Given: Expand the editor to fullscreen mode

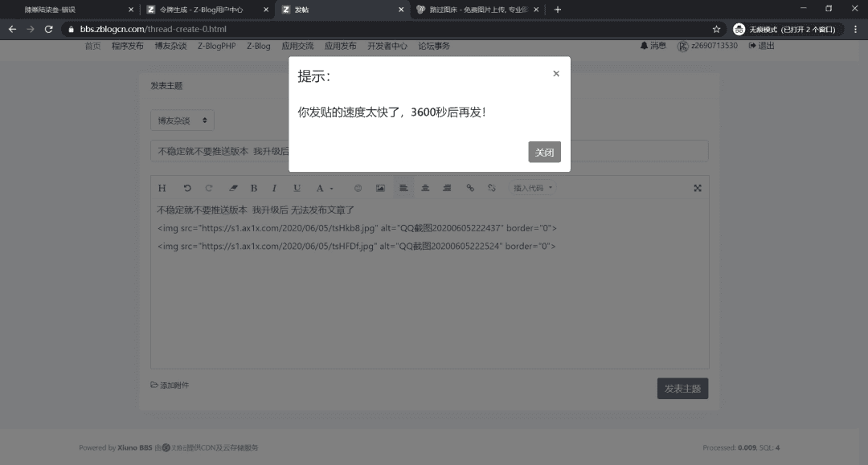Looking at the screenshot, I should pyautogui.click(x=697, y=187).
